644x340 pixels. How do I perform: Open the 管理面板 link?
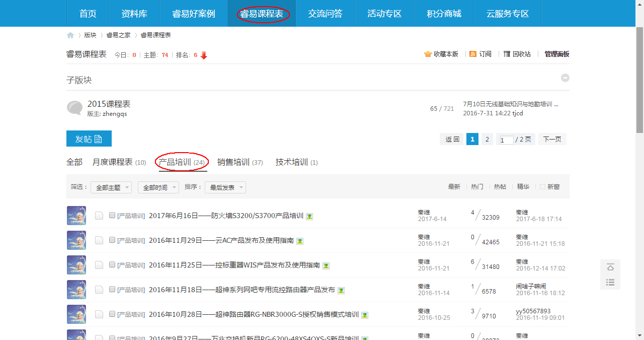pyautogui.click(x=557, y=54)
